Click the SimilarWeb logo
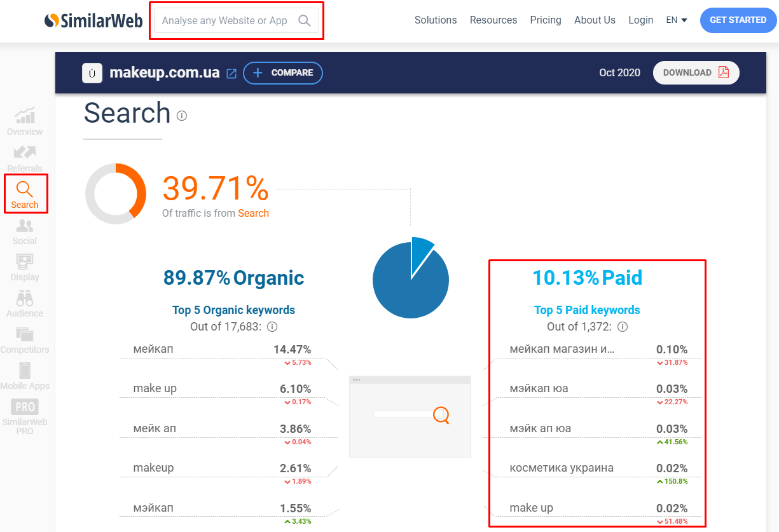Screen dimensions: 779x532 [93, 20]
